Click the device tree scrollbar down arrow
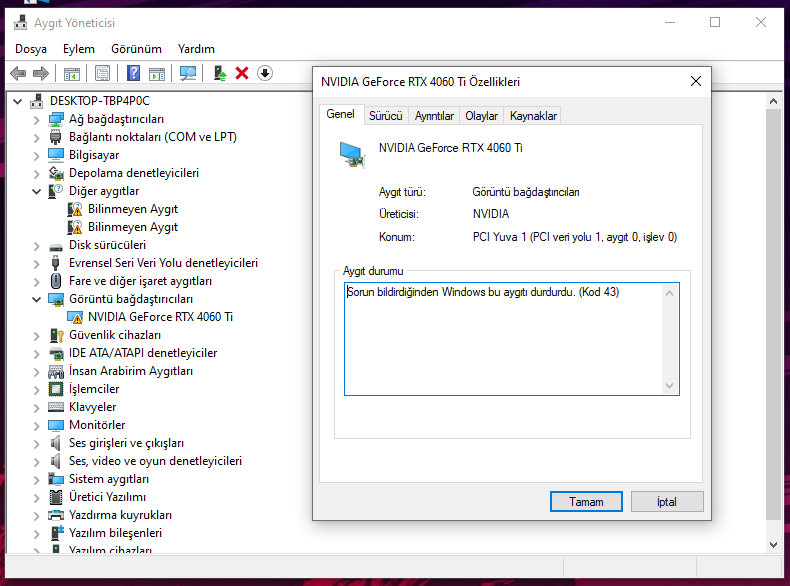 [773, 544]
